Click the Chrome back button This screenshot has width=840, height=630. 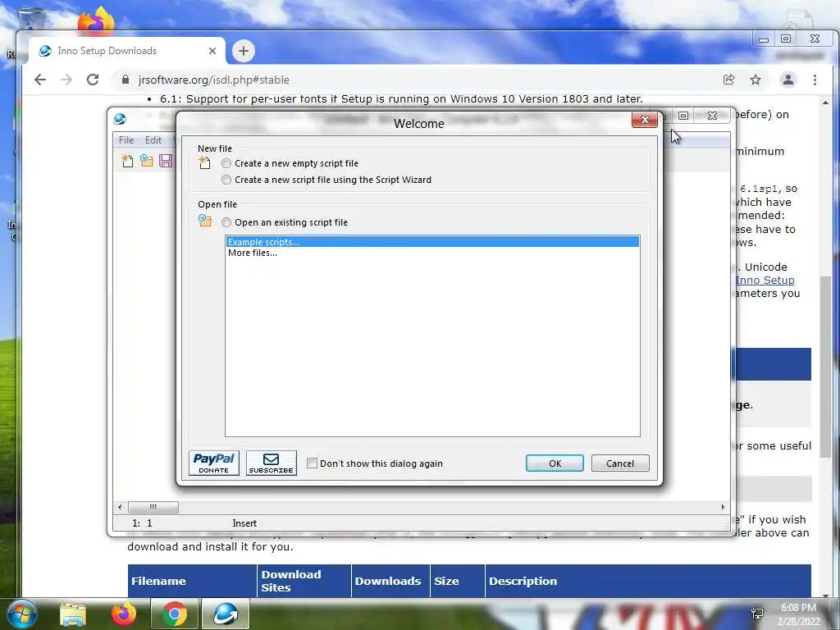click(x=40, y=80)
